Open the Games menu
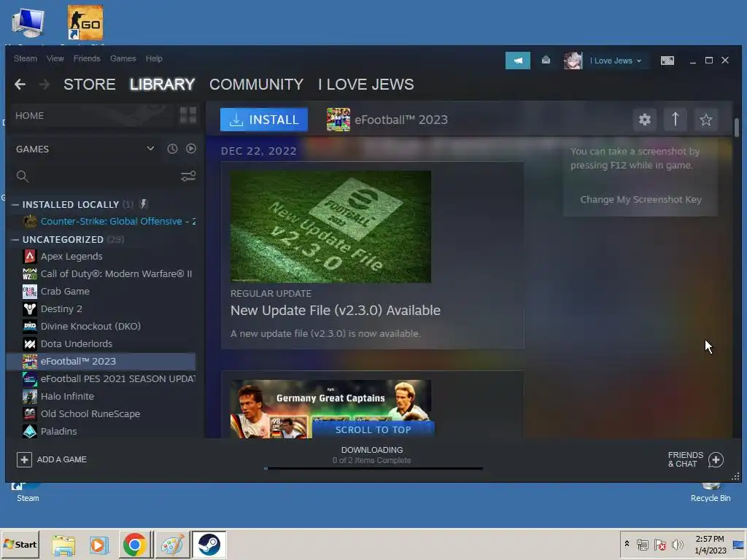747x560 pixels. [x=123, y=58]
